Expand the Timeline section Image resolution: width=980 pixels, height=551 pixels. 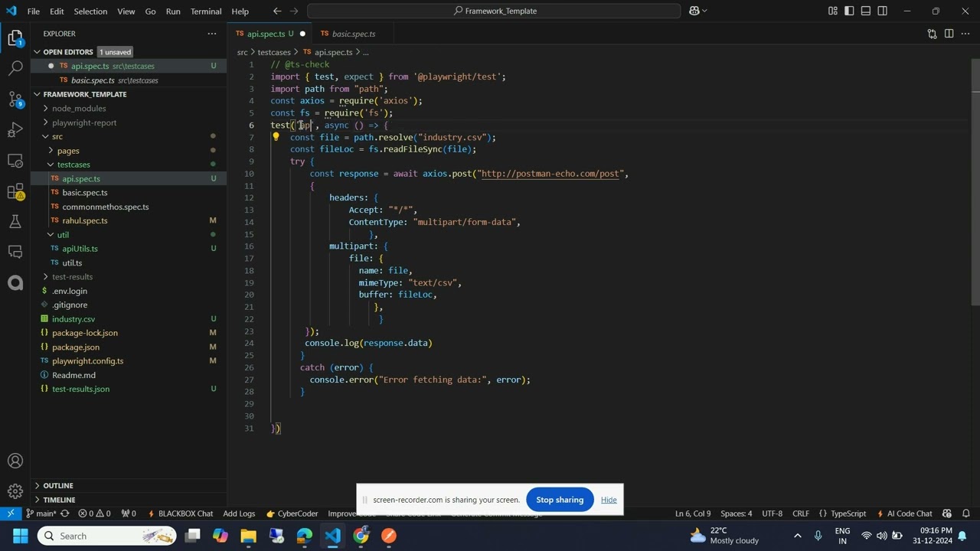point(59,500)
